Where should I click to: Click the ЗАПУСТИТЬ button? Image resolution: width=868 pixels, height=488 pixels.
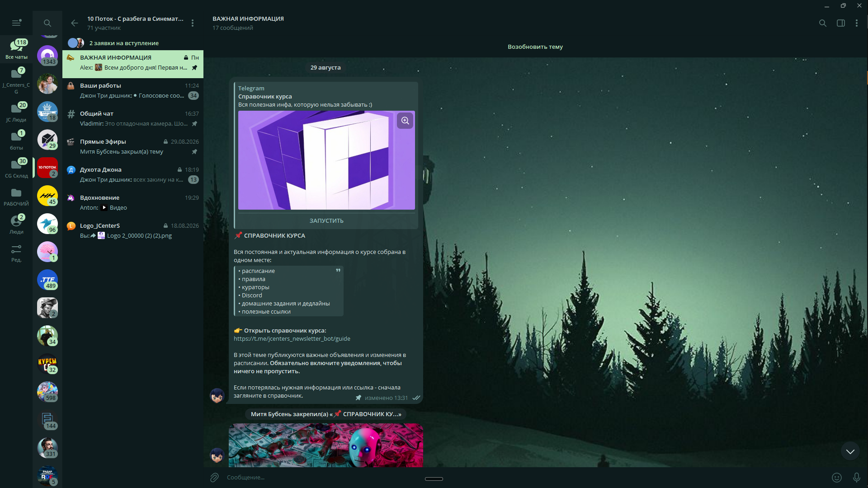pyautogui.click(x=326, y=221)
